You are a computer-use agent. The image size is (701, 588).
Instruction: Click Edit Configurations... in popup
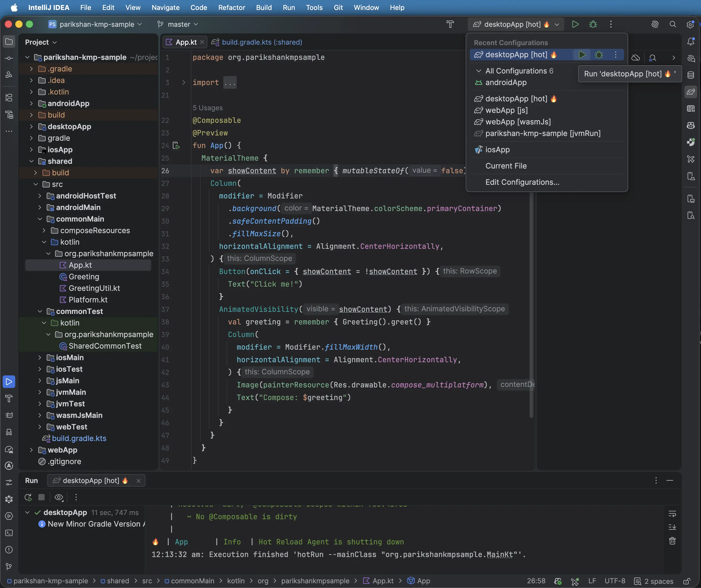(523, 182)
